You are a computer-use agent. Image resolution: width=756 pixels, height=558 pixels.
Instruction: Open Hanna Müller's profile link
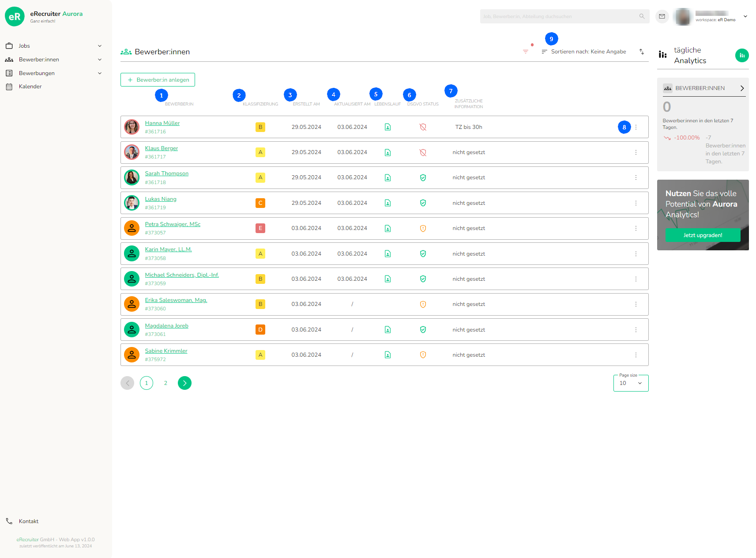click(x=162, y=123)
